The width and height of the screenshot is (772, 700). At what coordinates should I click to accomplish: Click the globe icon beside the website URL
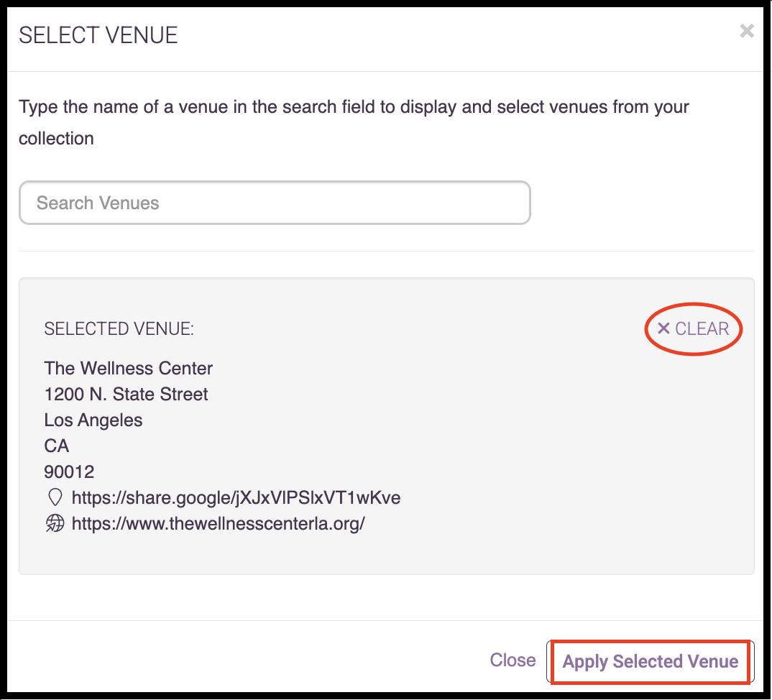55,523
